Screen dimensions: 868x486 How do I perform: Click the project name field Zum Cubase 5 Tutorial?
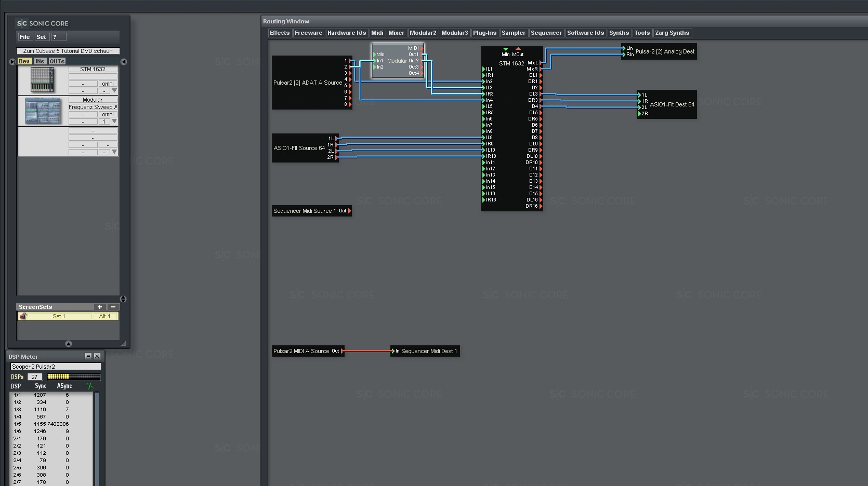68,51
